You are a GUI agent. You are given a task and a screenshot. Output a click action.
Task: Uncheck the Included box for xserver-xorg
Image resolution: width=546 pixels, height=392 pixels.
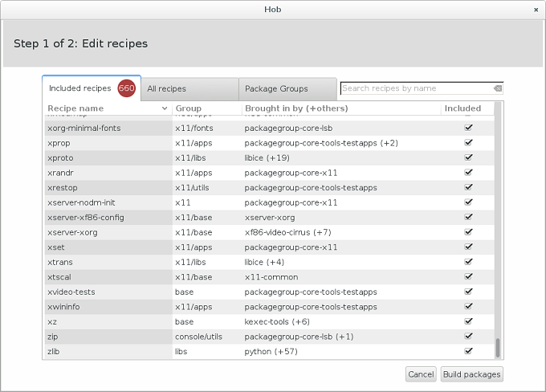pyautogui.click(x=468, y=232)
